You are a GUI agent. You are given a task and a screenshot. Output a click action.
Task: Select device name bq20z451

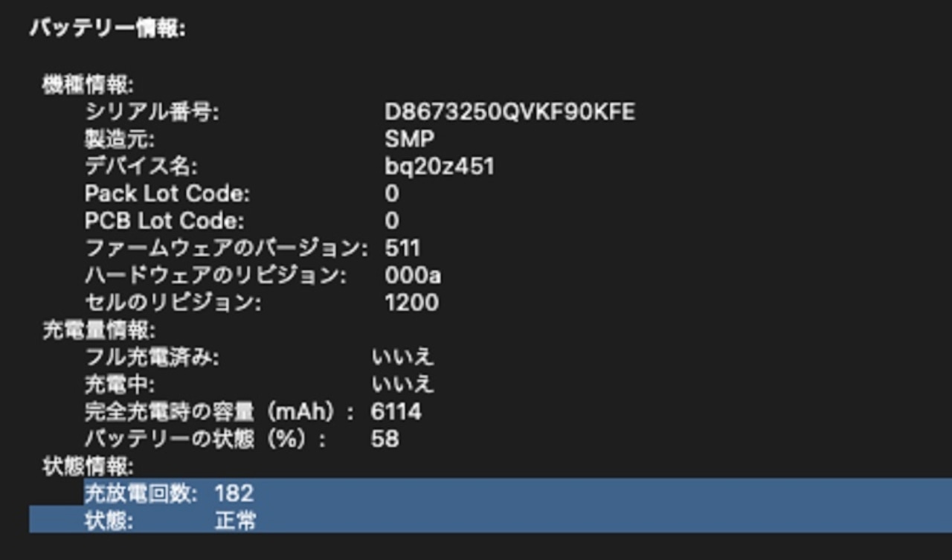click(440, 167)
